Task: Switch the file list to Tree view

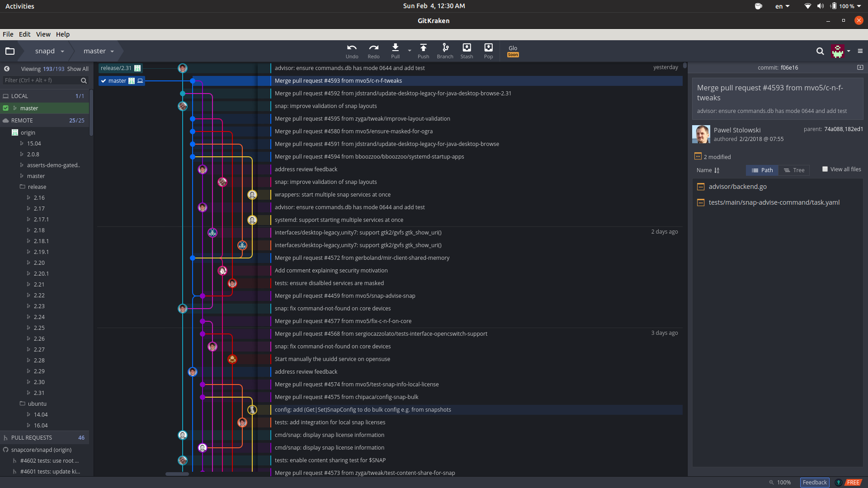Action: click(x=794, y=170)
